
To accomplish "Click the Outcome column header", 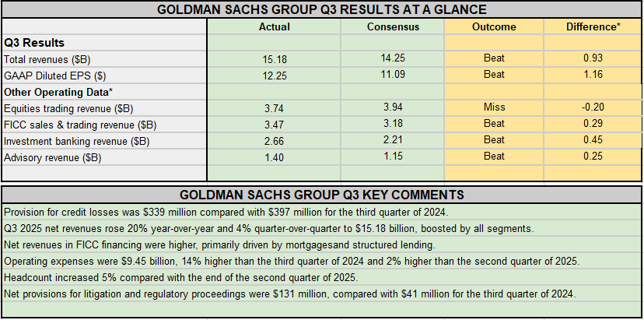I will coord(493,26).
